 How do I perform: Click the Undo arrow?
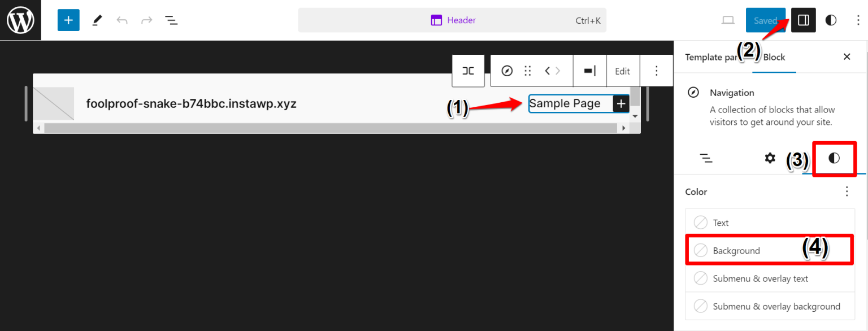point(122,20)
